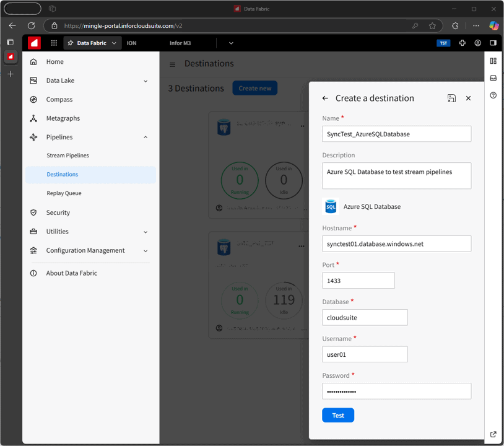Click the Utilities toolbox icon
The height and width of the screenshot is (446, 504).
click(x=33, y=232)
